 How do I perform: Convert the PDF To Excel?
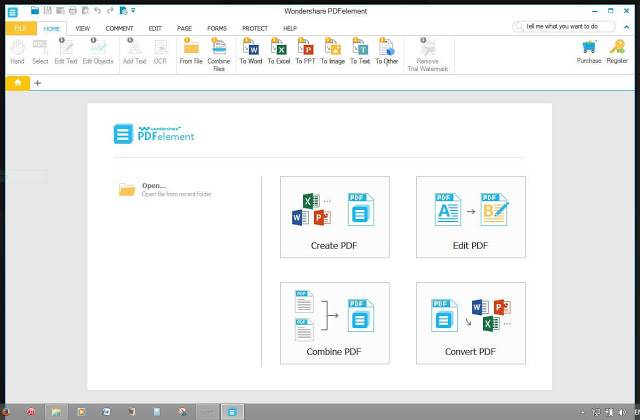pos(278,52)
